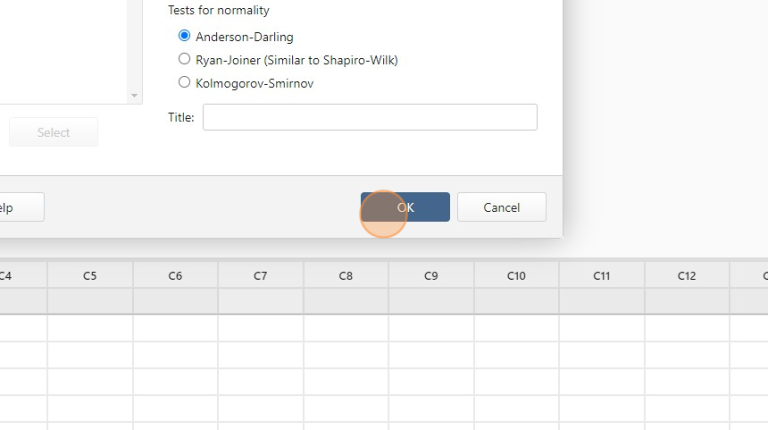The image size is (768, 430).
Task: Confirm the dialog with OK
Action: click(405, 207)
